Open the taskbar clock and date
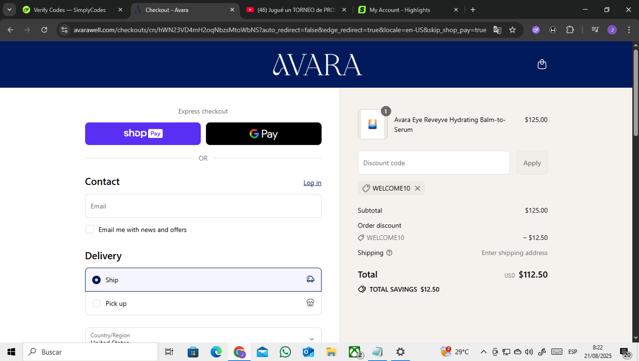Image resolution: width=639 pixels, height=361 pixels. [x=597, y=352]
